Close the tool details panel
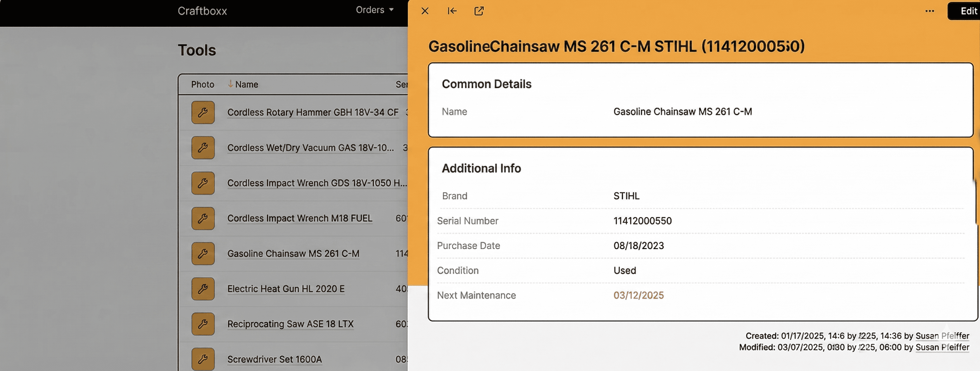This screenshot has width=980, height=371. (x=425, y=11)
